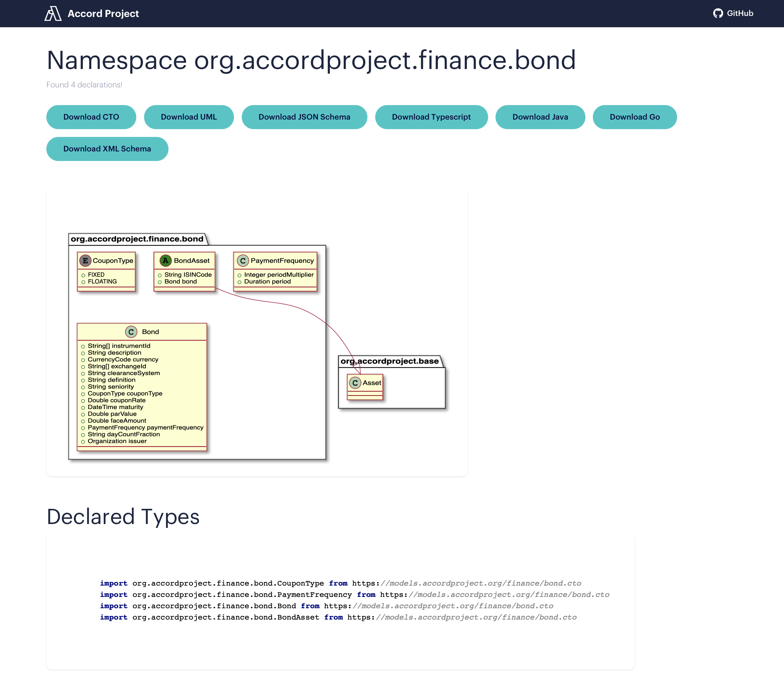Click Download Java button
Screen dimensions: 784x679
(x=540, y=117)
